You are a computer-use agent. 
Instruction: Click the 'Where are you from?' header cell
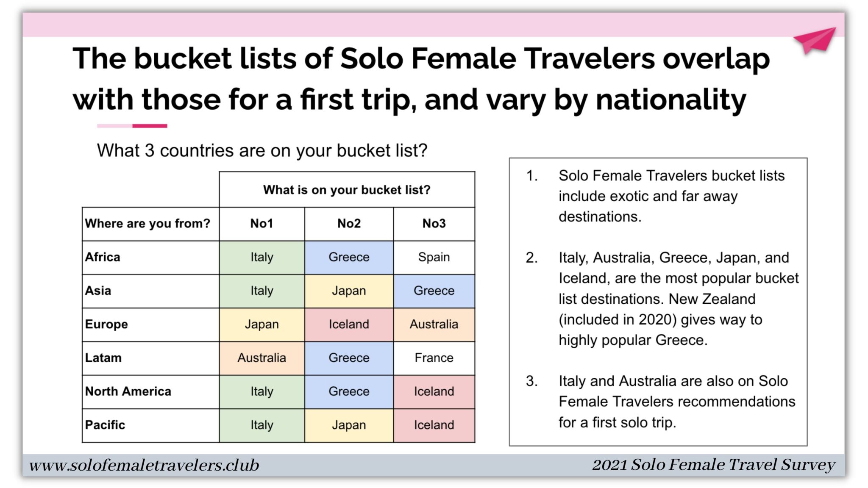[x=150, y=224]
